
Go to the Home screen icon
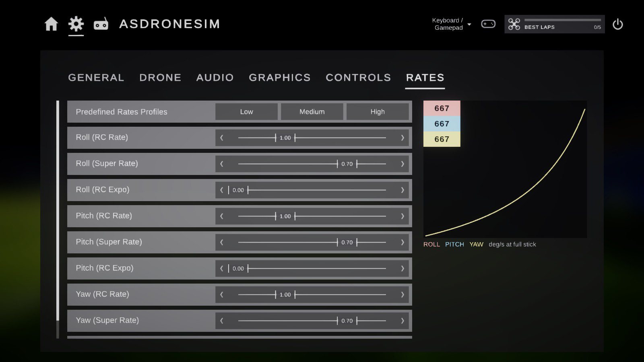coord(51,24)
